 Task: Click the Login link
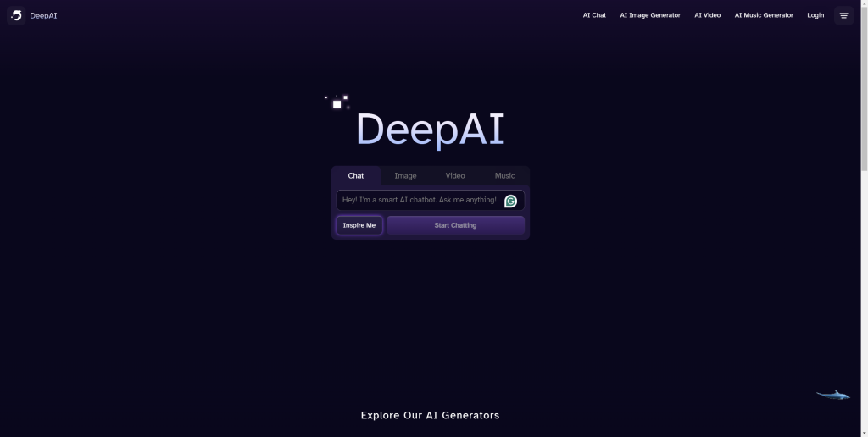[x=815, y=15]
